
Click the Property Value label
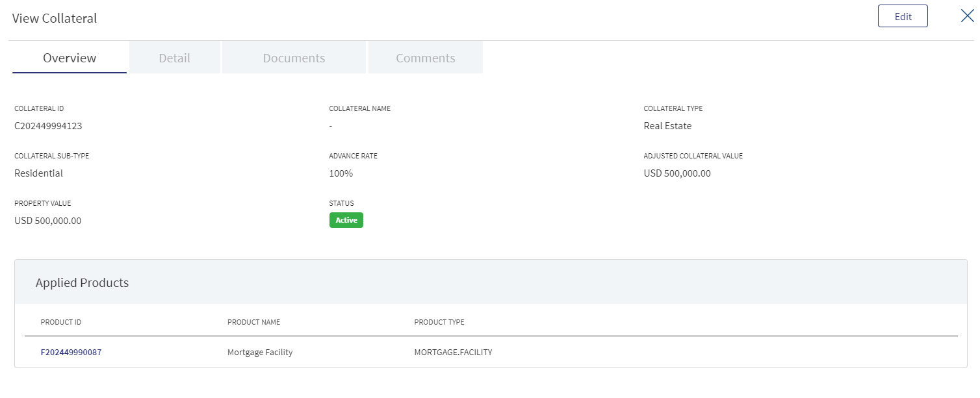[43, 203]
